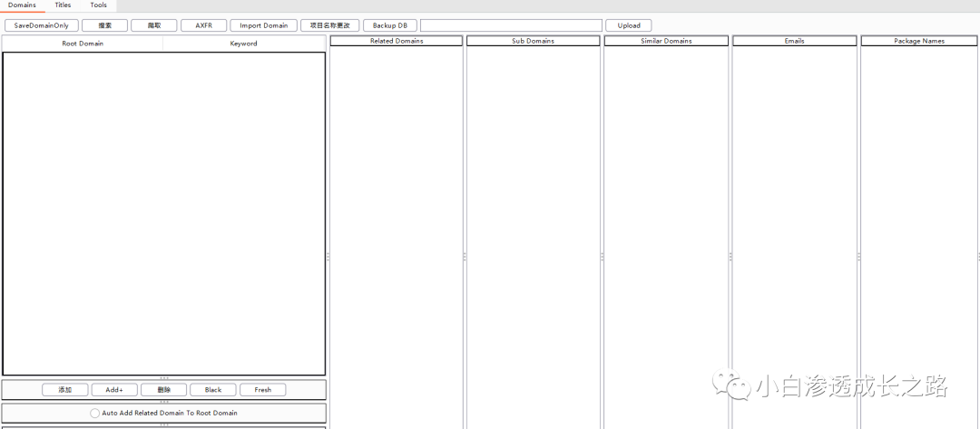
Task: Click the Fresh button
Action: click(x=262, y=390)
